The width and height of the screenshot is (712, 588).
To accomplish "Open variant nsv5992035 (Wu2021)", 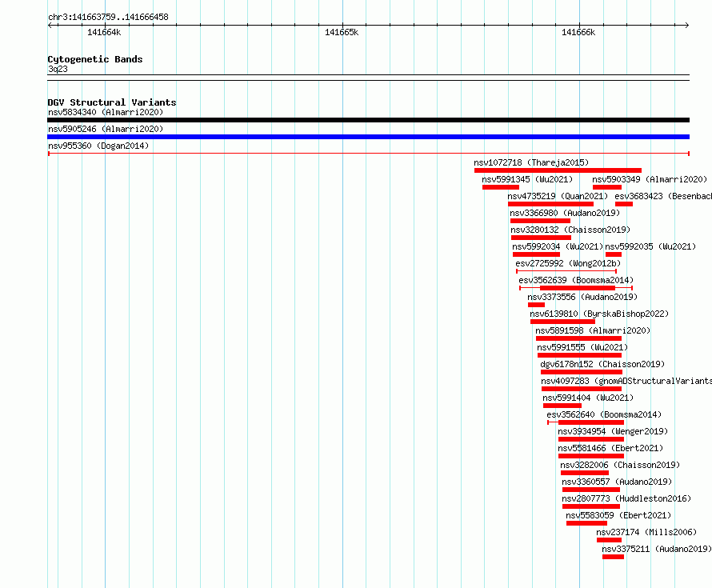I will (650, 246).
